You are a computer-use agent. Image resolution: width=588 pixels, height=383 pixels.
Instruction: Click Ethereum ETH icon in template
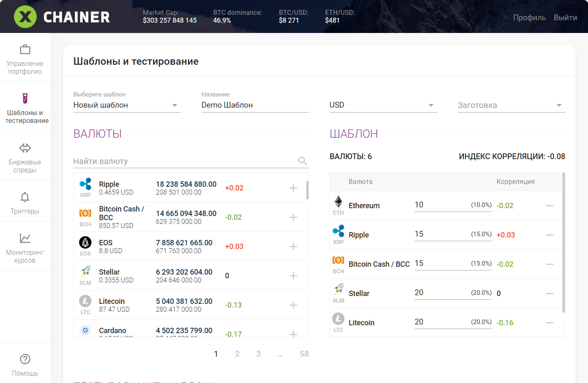tap(338, 202)
